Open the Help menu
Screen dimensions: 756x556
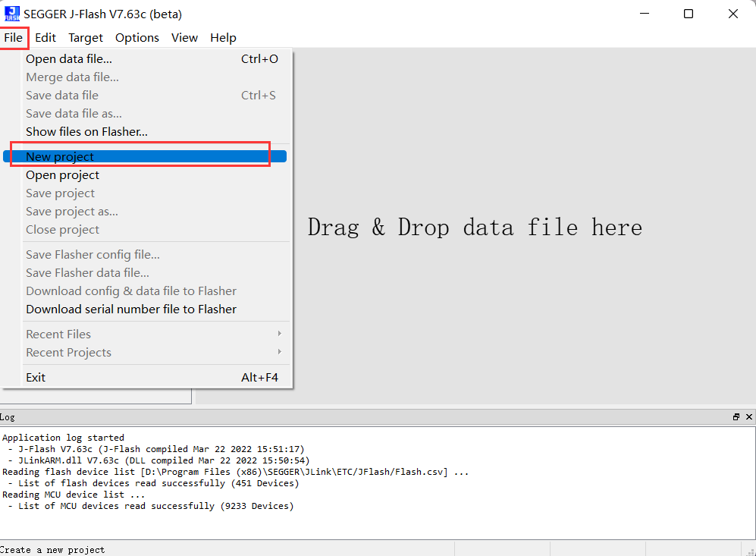[x=223, y=37]
